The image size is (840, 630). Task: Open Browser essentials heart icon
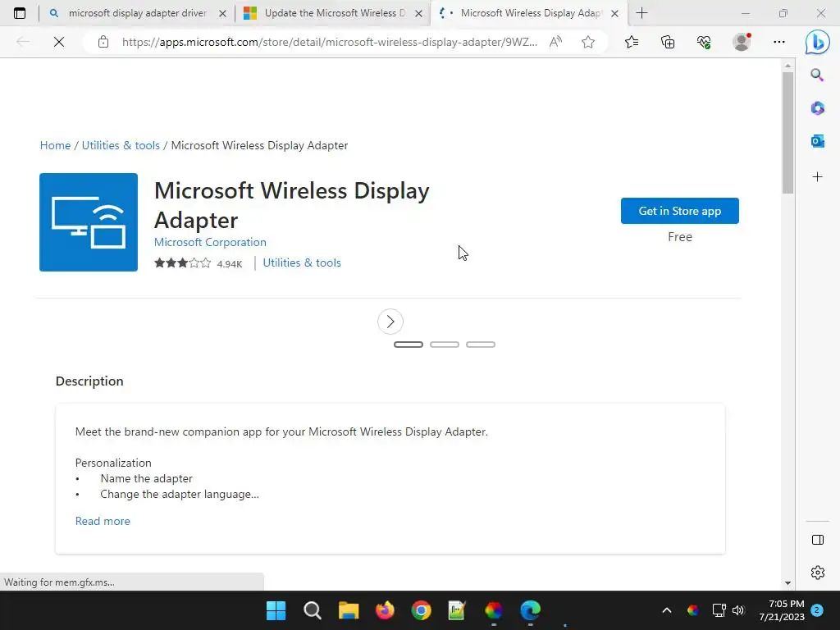tap(704, 42)
